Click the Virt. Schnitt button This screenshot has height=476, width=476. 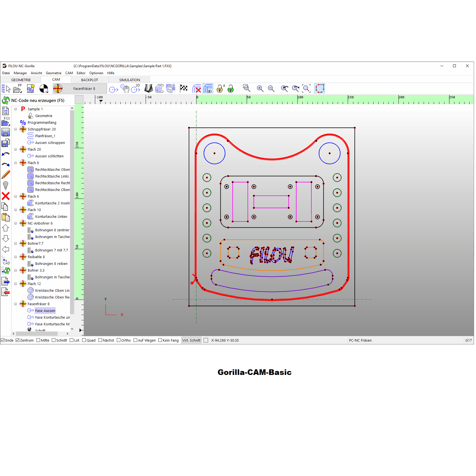[191, 340]
